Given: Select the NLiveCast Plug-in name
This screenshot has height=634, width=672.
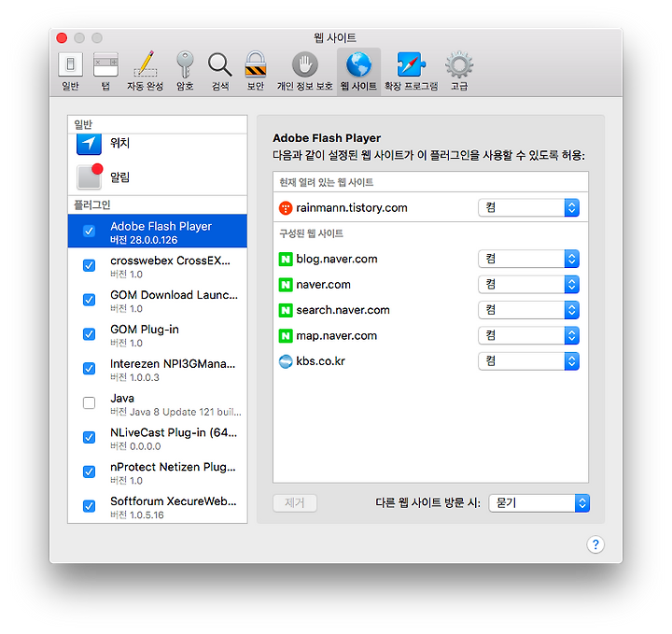Looking at the screenshot, I should click(174, 432).
